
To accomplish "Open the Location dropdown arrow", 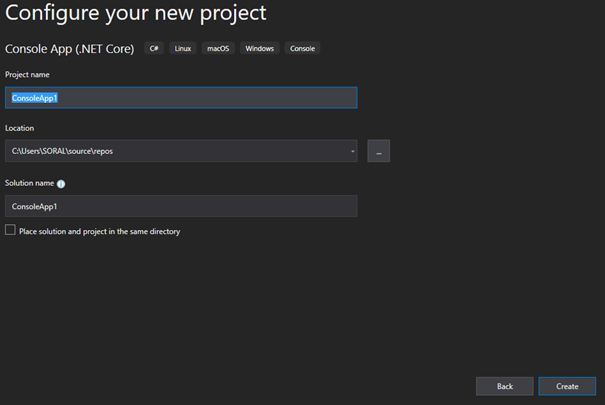I will (352, 151).
